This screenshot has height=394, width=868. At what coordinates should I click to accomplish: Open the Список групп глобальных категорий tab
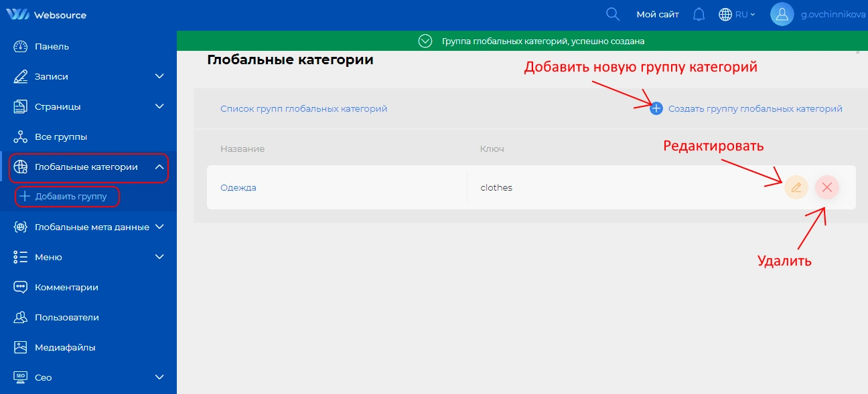tap(305, 108)
